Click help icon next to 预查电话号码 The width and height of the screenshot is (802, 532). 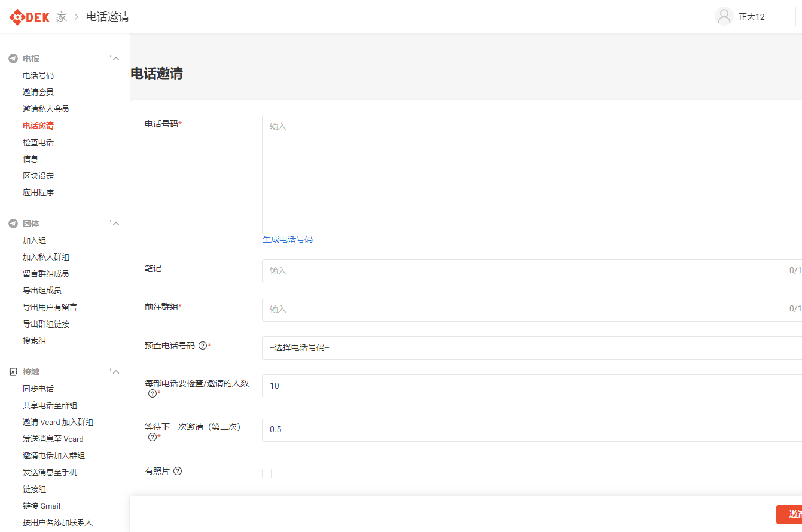(203, 346)
